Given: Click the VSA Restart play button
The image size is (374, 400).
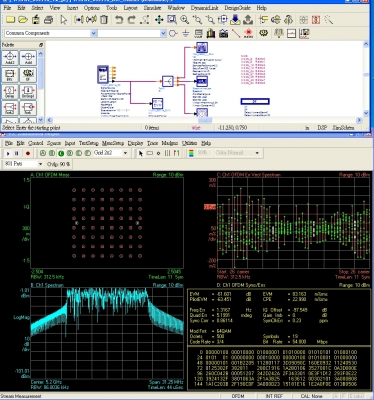Looking at the screenshot, I should (x=8, y=153).
